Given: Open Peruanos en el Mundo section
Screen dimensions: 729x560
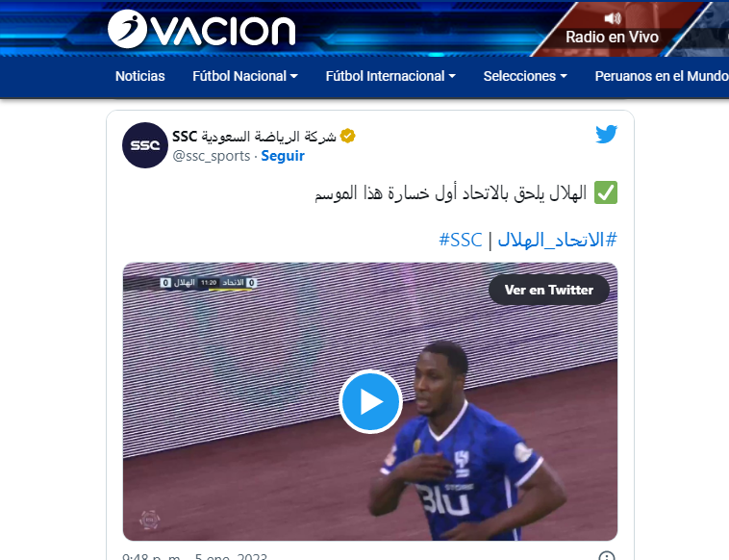Looking at the screenshot, I should tap(662, 76).
